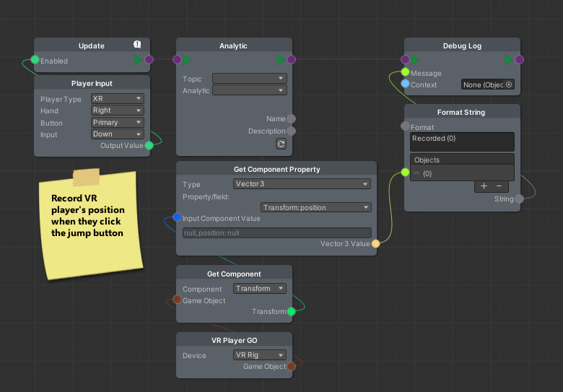563x392 pixels.
Task: Click the String output port on Format String
Action: coord(519,199)
